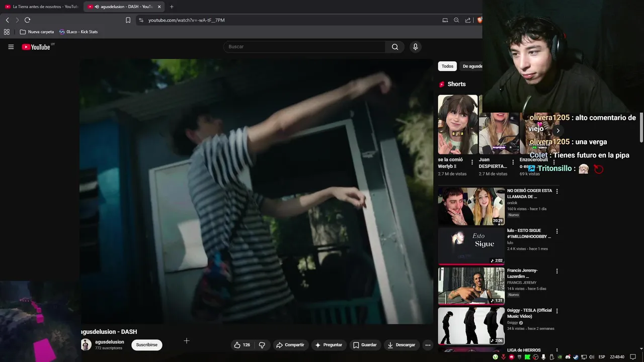The width and height of the screenshot is (644, 362).
Task: Open options for Francis Jeremy video
Action: point(556,271)
